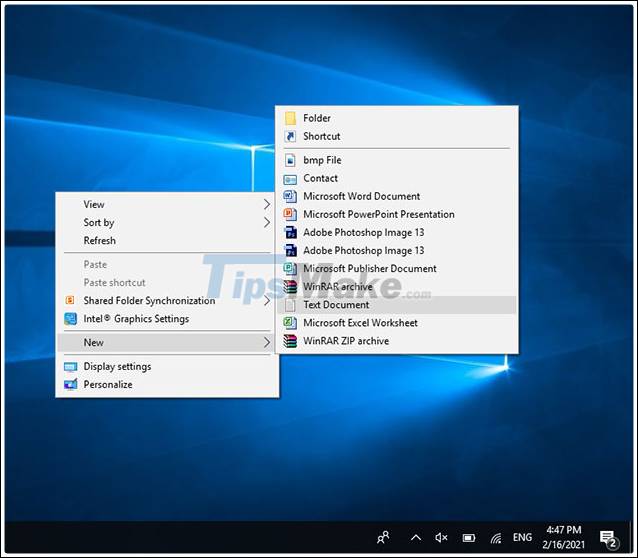The width and height of the screenshot is (638, 558).
Task: Choose Sort by in the context menu
Action: [167, 222]
